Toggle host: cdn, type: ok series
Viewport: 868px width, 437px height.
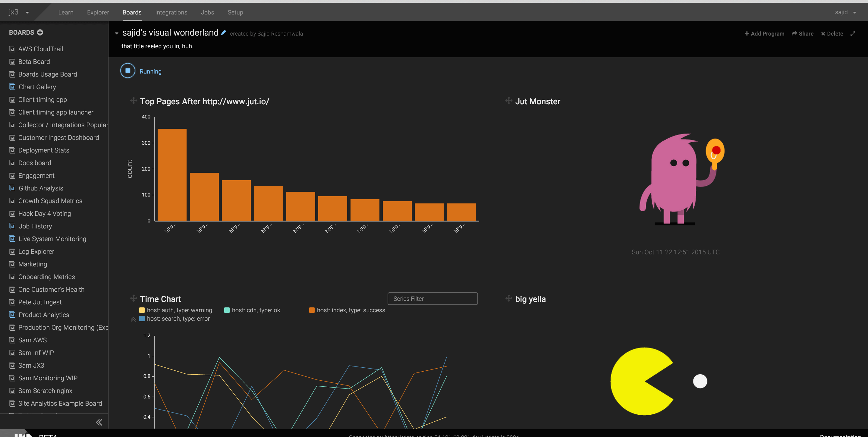click(252, 310)
